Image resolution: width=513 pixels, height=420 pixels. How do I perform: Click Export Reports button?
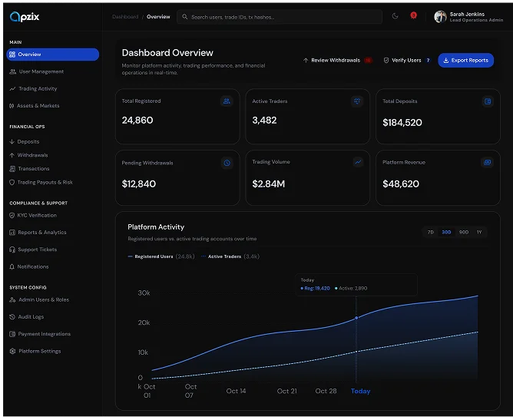click(x=465, y=60)
